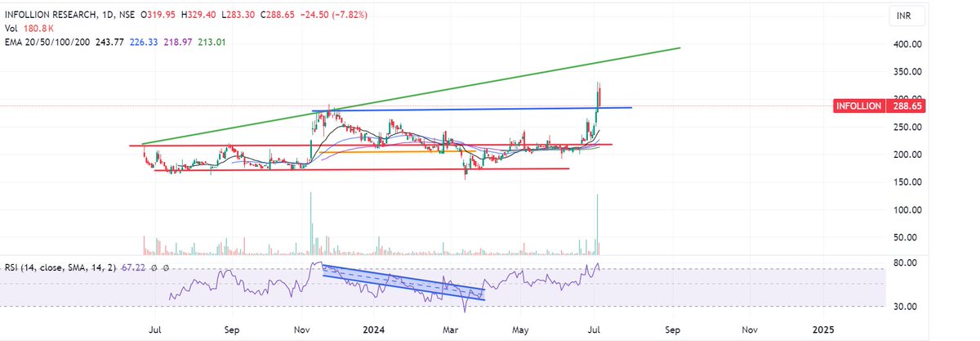The image size is (980, 341).
Task: Click the 2025 label on time axis
Action: [824, 331]
